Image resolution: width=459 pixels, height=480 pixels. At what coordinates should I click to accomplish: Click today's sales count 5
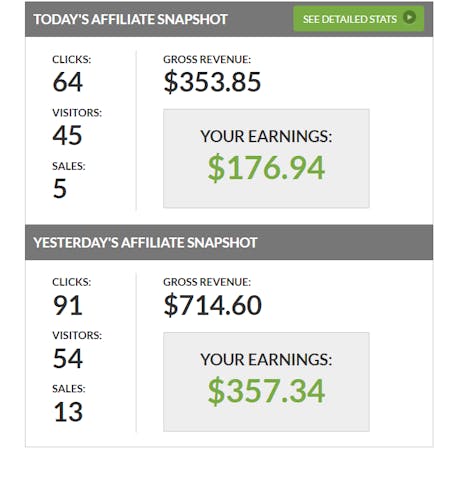60,189
